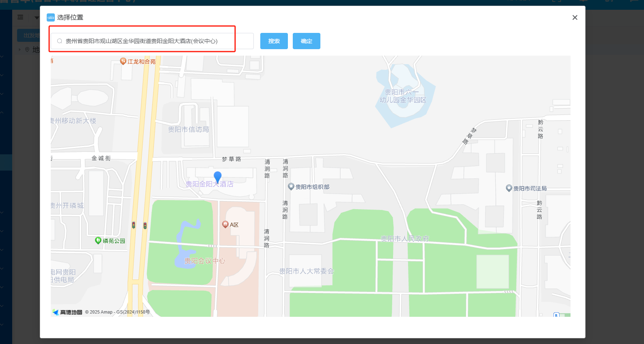Click the 高德地图 logo at map bottom
This screenshot has width=644, height=344.
tap(67, 312)
